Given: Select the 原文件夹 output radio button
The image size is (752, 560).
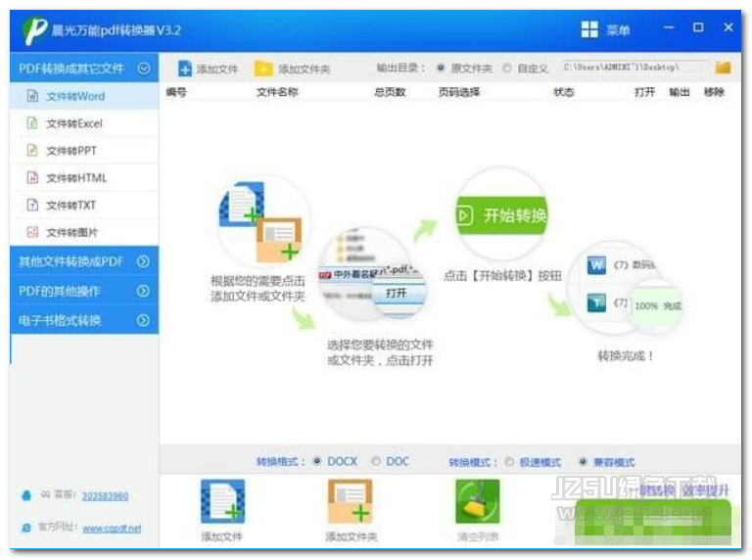Looking at the screenshot, I should pos(441,69).
